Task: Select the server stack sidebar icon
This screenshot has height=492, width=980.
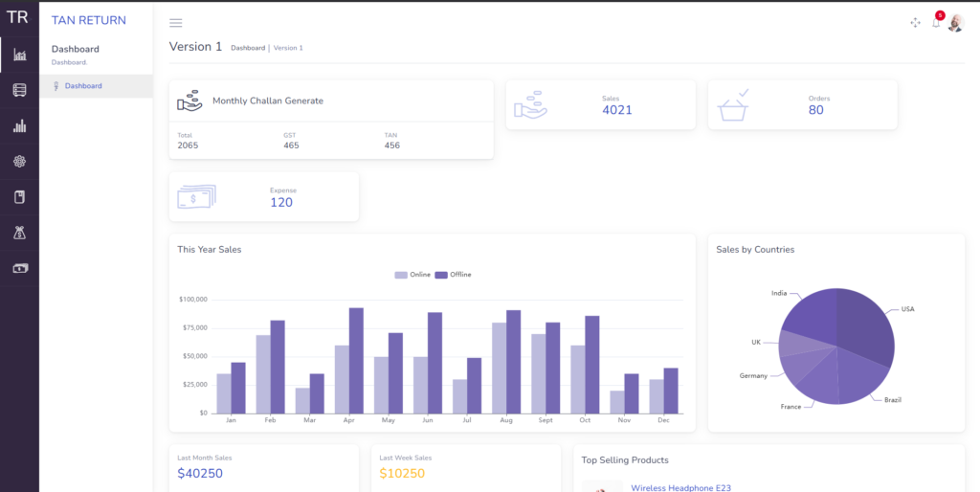Action: (19, 90)
